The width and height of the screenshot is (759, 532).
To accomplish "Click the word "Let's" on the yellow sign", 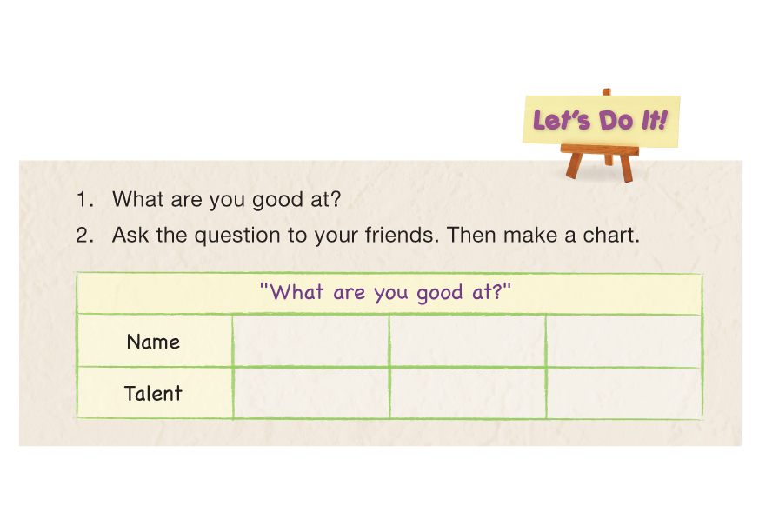I will pyautogui.click(x=562, y=121).
